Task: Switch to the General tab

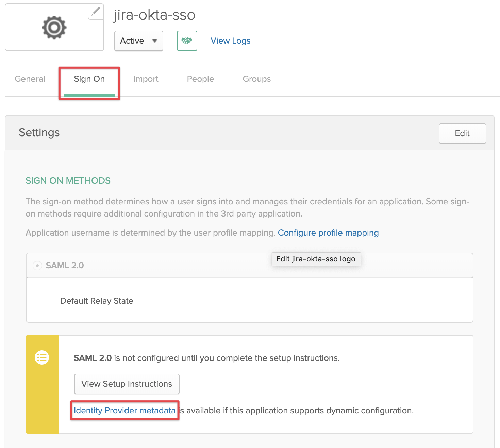Action: click(30, 79)
